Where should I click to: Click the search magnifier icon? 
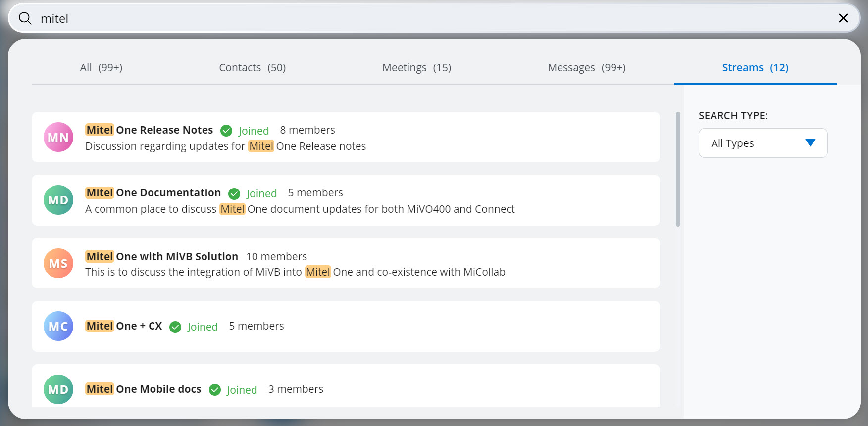tap(25, 18)
